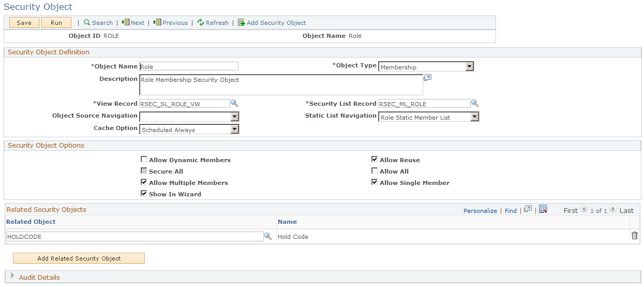Click into the Object Name input field
Viewport: 644px width, 287px height.
tap(189, 66)
